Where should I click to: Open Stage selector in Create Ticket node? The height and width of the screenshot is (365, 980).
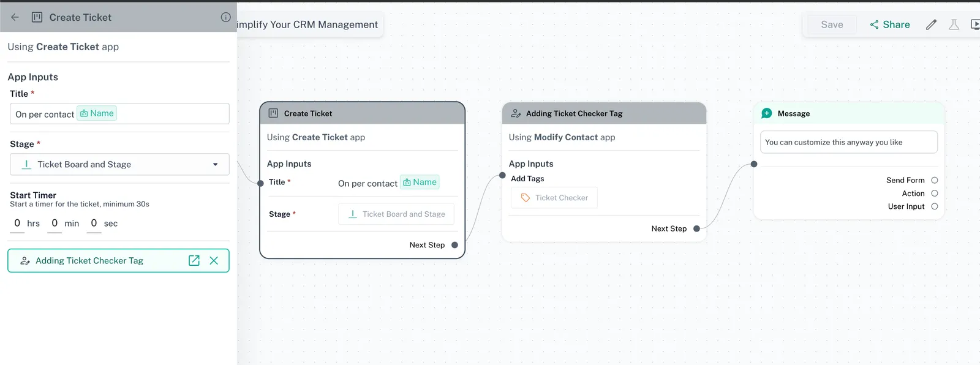pyautogui.click(x=396, y=214)
